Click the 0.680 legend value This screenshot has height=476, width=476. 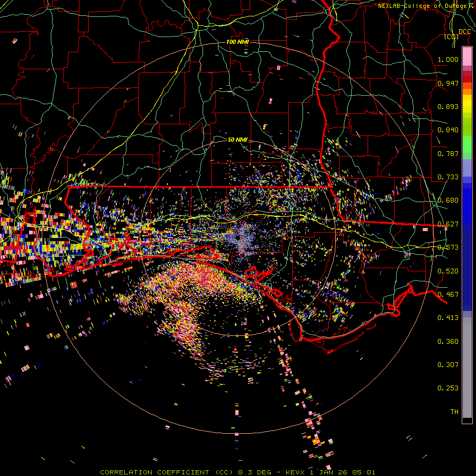[448, 200]
